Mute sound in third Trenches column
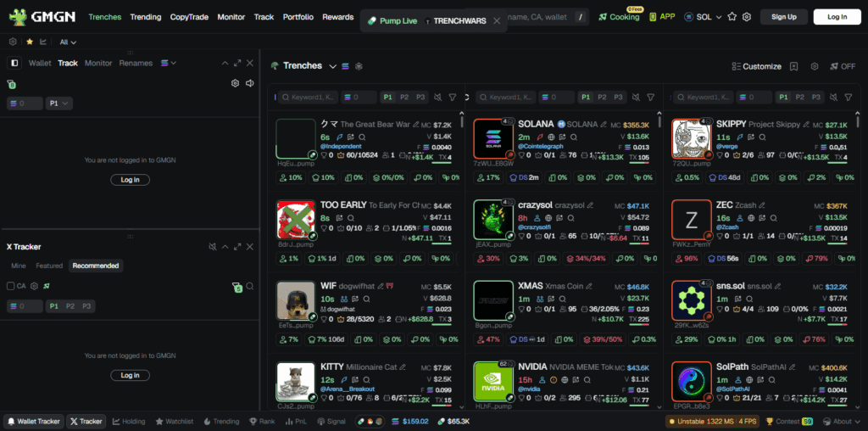The image size is (868, 431). (834, 97)
